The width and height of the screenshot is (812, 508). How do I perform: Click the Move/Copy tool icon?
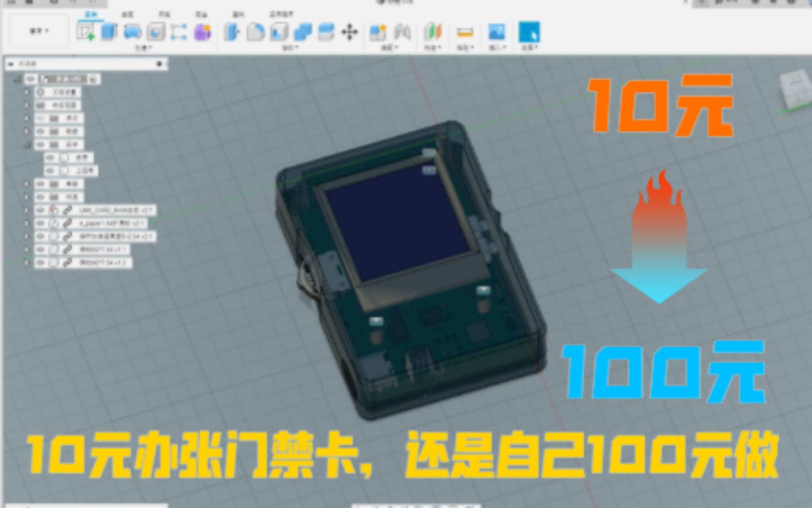[349, 32]
